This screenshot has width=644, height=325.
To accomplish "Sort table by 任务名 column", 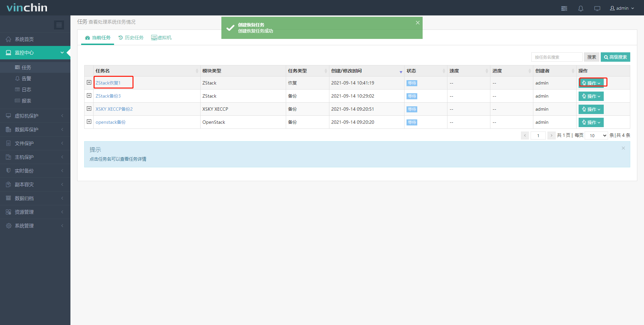I will tap(147, 71).
